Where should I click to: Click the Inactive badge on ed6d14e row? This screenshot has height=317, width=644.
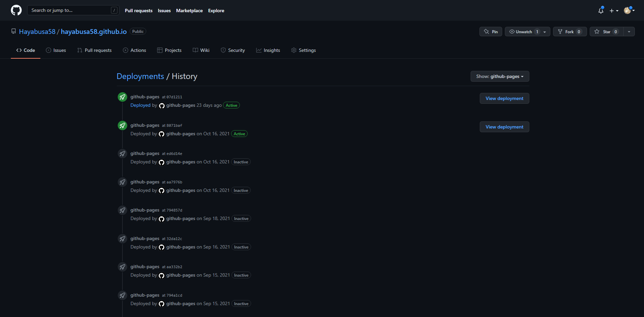(241, 162)
